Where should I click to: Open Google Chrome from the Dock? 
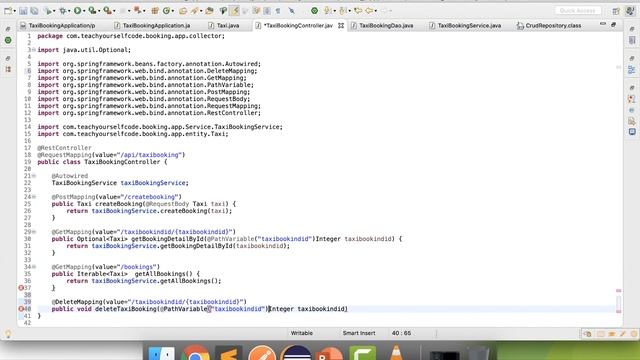point(195,353)
